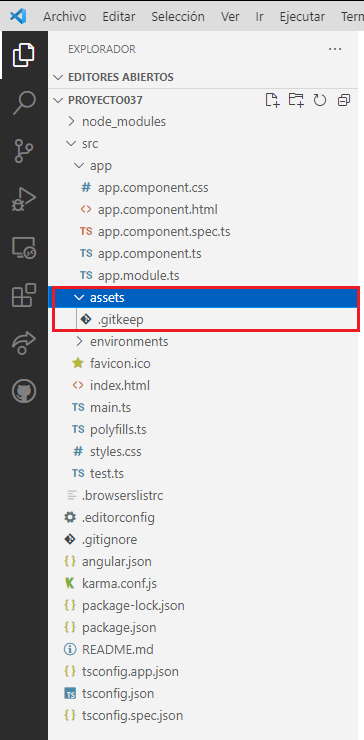364x740 pixels.
Task: Open the Selección menu
Action: (178, 17)
